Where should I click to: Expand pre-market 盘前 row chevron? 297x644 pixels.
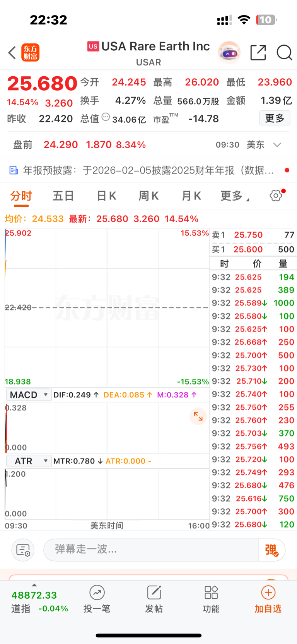[x=277, y=145]
